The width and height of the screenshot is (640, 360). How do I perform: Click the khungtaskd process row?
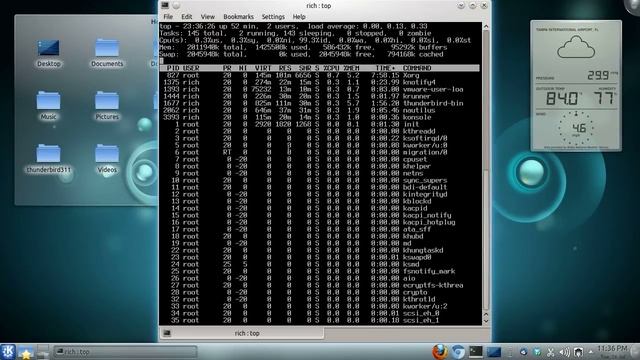pos(319,250)
